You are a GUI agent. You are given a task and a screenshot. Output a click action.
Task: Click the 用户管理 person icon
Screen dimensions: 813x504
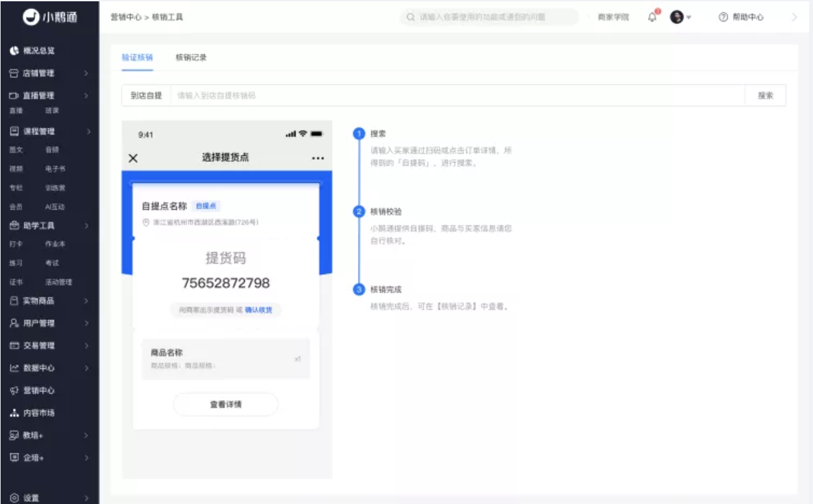(x=14, y=323)
